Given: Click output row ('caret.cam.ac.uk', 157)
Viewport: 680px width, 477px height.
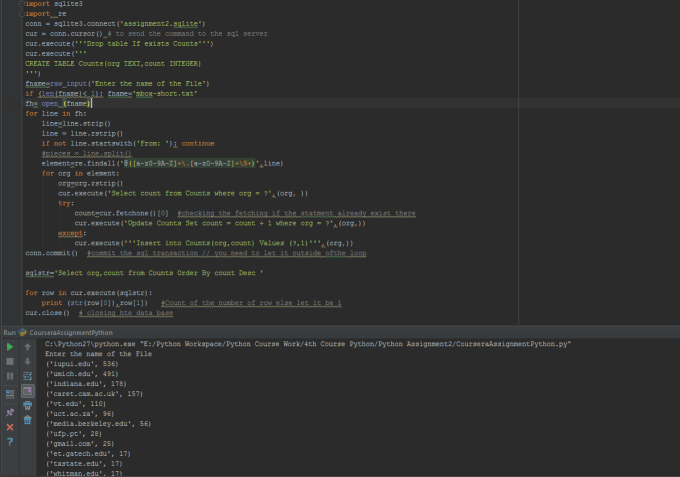Looking at the screenshot, I should 94,394.
